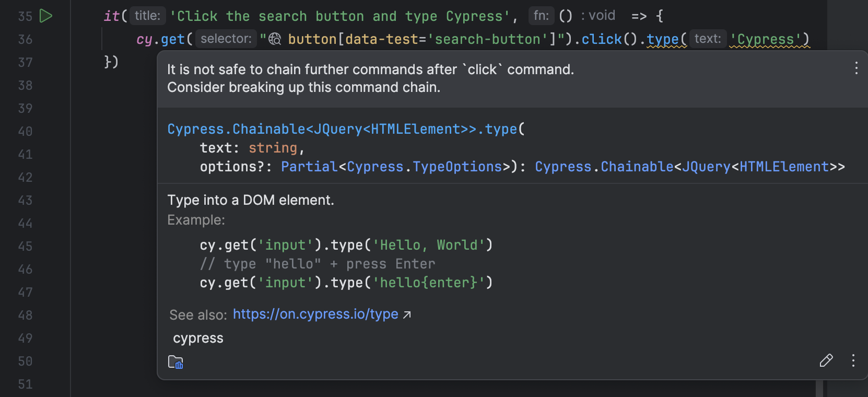Image resolution: width=868 pixels, height=397 pixels.
Task: Click the underlined type method call
Action: click(663, 39)
